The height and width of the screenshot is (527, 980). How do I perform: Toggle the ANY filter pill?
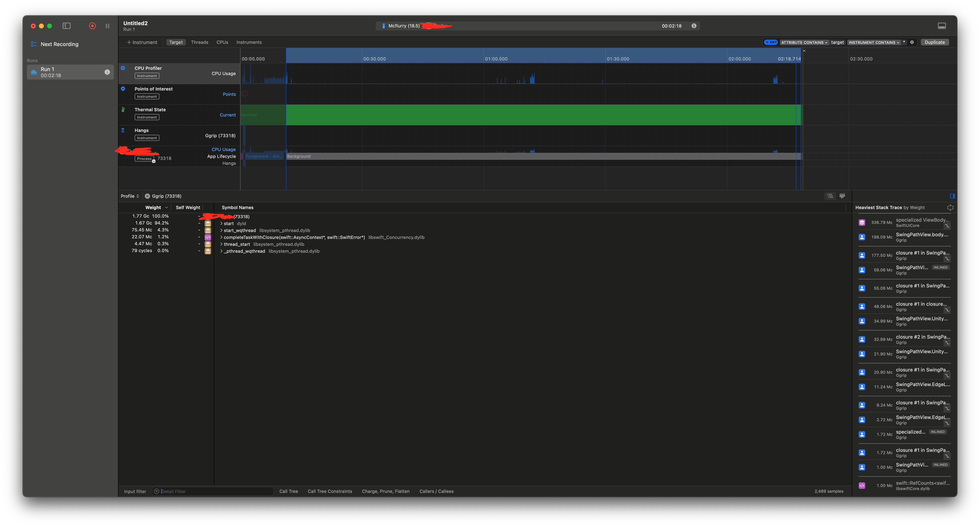[x=771, y=42]
